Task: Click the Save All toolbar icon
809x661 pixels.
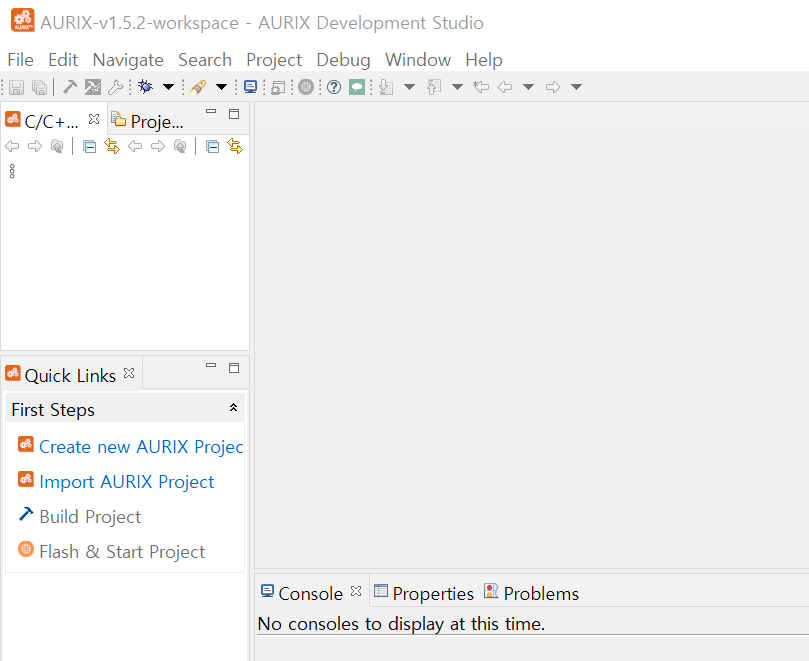Action: 40,87
